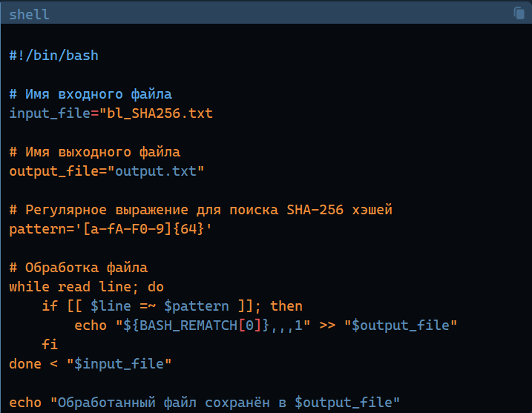The height and width of the screenshot is (413, 532).
Task: Click the "# Имя входного файла" comment
Action: tap(91, 94)
